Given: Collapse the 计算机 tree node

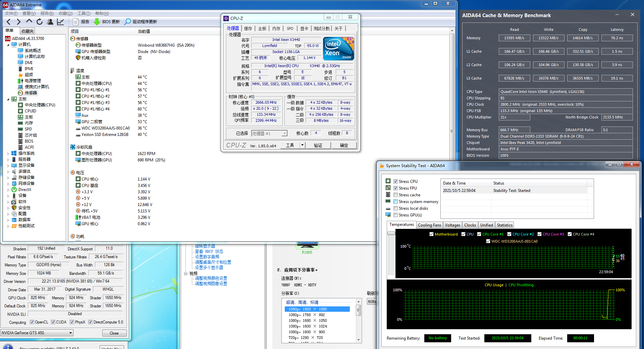Looking at the screenshot, I should tap(8, 45).
